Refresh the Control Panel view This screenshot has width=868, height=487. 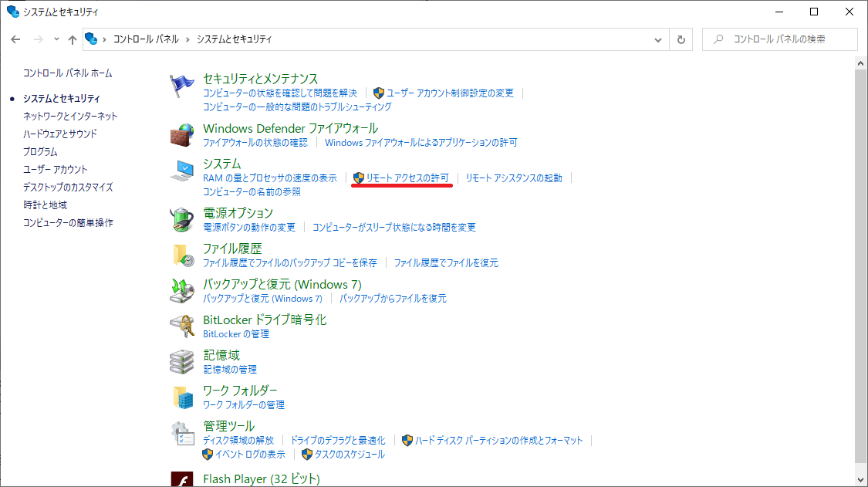(x=681, y=39)
